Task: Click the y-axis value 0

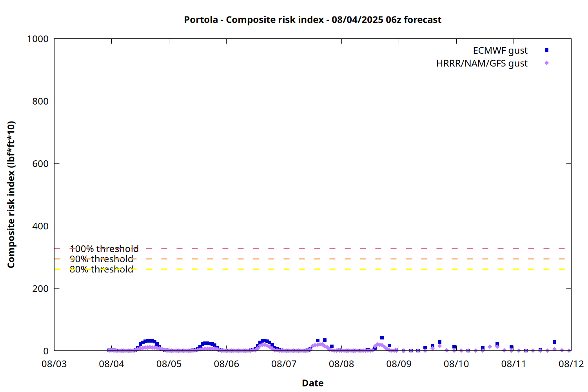Action: pos(46,351)
